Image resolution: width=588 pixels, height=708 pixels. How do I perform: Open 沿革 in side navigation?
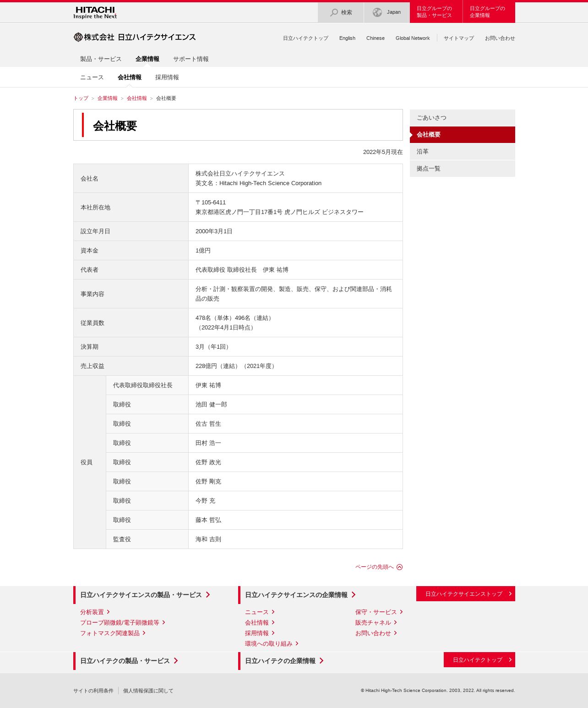[463, 152]
